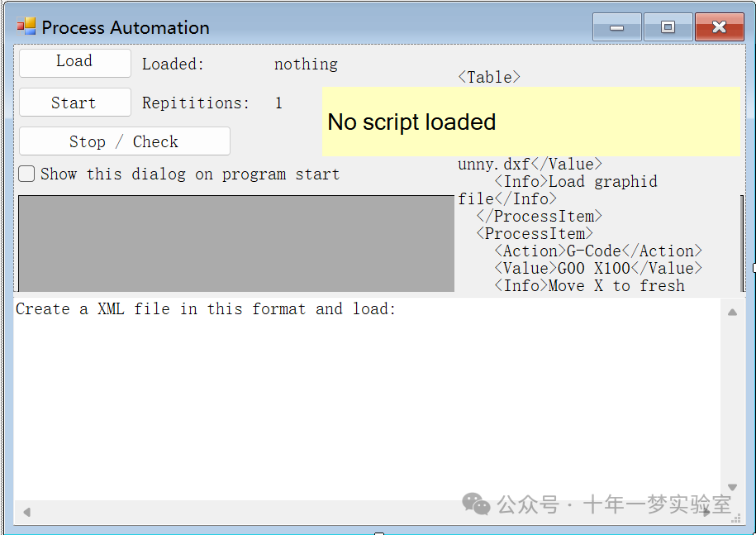Image resolution: width=756 pixels, height=535 pixels.
Task: Click the 'Create a XML file' text box
Action: 368,399
